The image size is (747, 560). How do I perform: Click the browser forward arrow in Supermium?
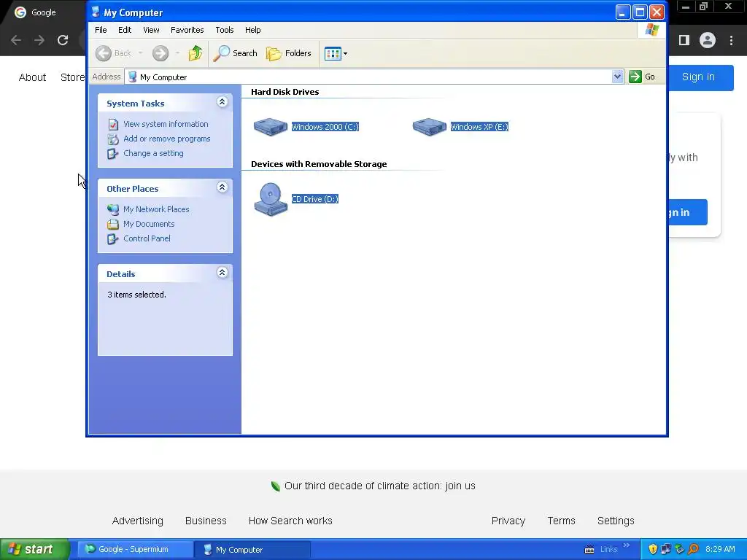(x=39, y=40)
